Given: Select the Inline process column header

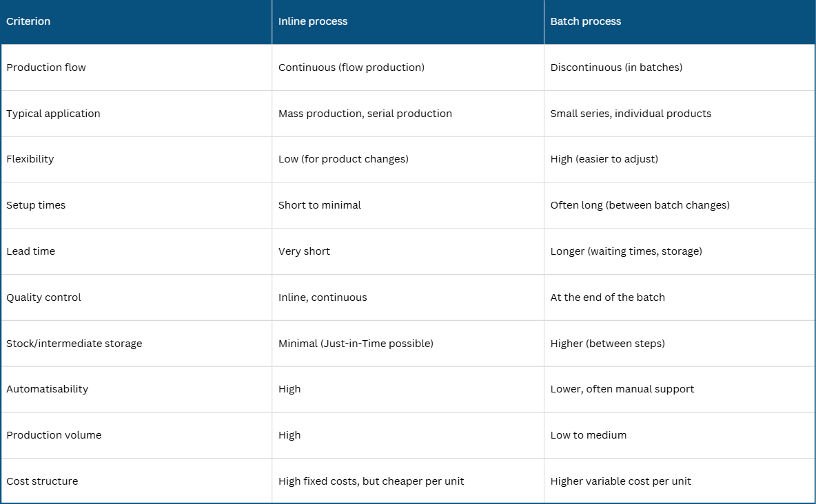Looking at the screenshot, I should click(x=408, y=22).
